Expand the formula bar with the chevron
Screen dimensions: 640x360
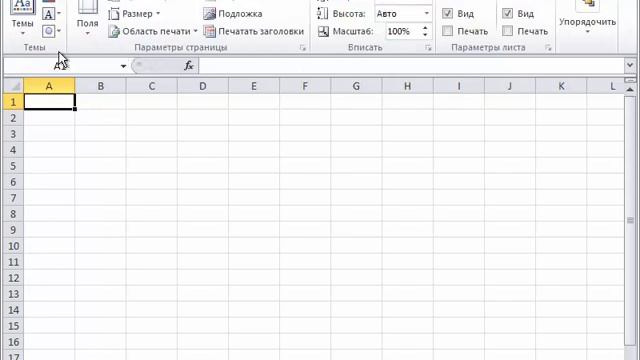tap(630, 65)
